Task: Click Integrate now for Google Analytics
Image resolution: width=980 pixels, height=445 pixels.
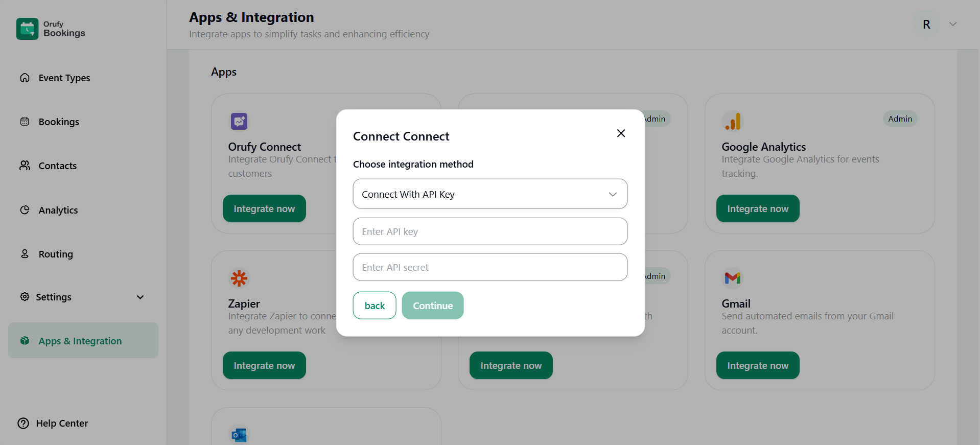Action: 757,209
